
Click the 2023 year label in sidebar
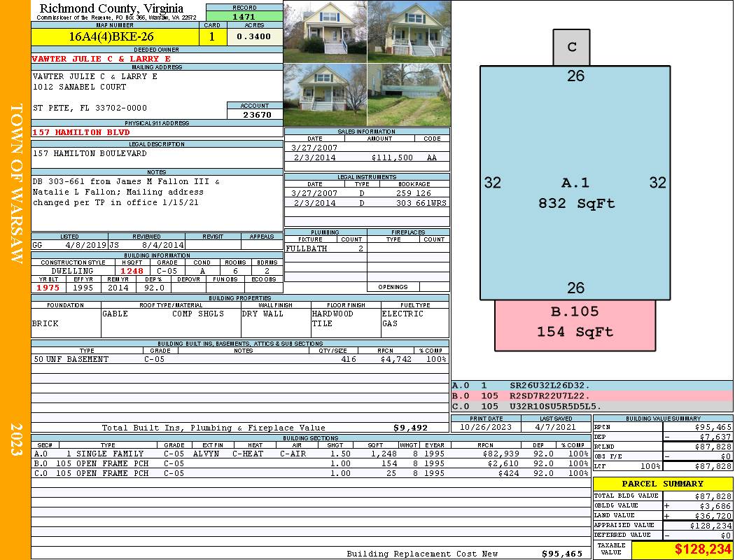point(15,439)
